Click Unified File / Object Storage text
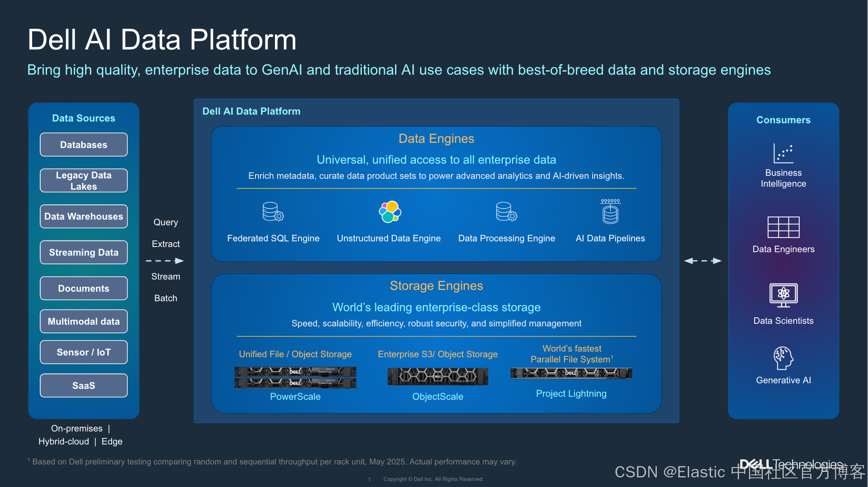 [x=295, y=354]
